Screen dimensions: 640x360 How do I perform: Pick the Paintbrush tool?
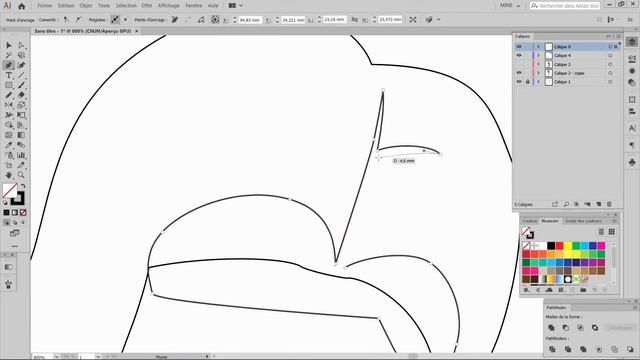21,85
